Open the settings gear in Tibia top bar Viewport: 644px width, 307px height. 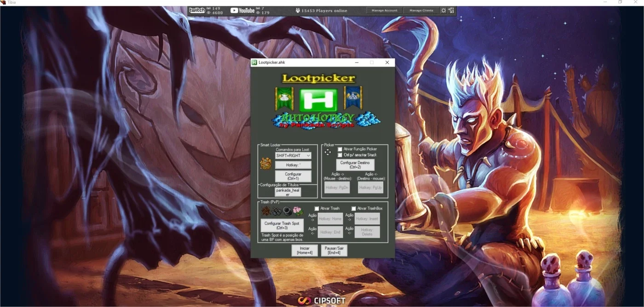pyautogui.click(x=443, y=10)
